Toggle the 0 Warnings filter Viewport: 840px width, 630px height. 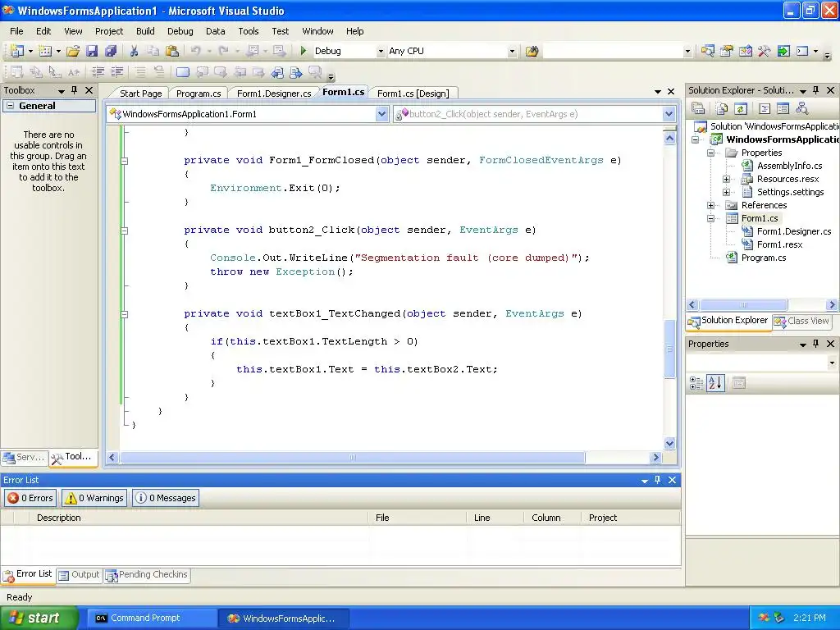(x=95, y=498)
